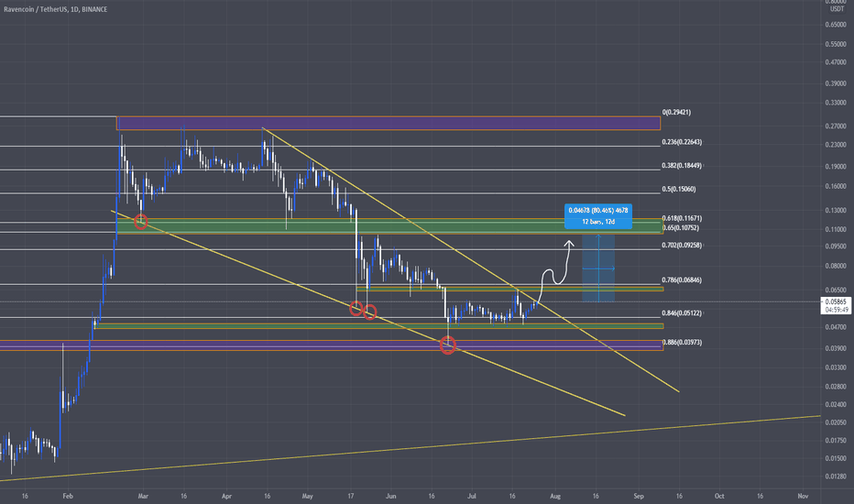Image resolution: width=854 pixels, height=504 pixels.
Task: Click 0.23000 on the price axis
Action: pos(836,145)
